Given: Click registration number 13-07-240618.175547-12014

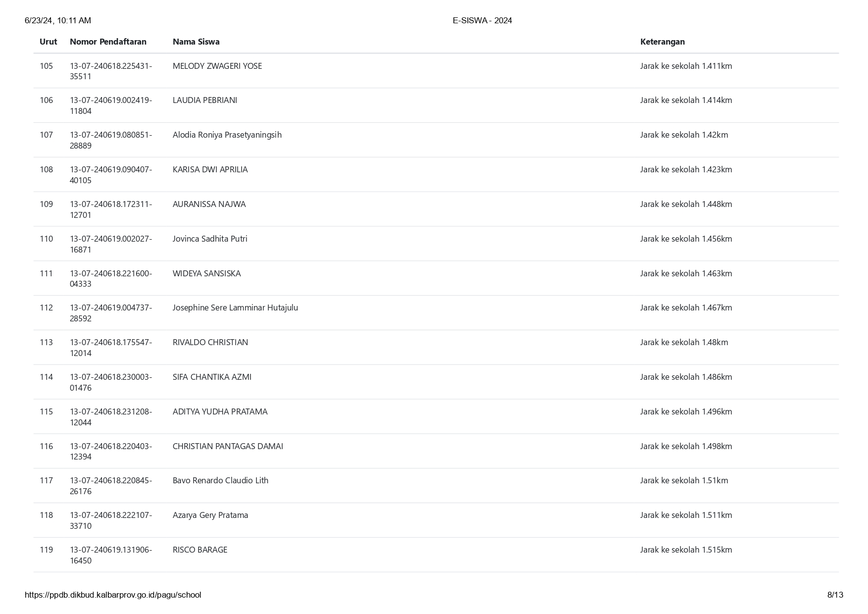Looking at the screenshot, I should point(111,348).
